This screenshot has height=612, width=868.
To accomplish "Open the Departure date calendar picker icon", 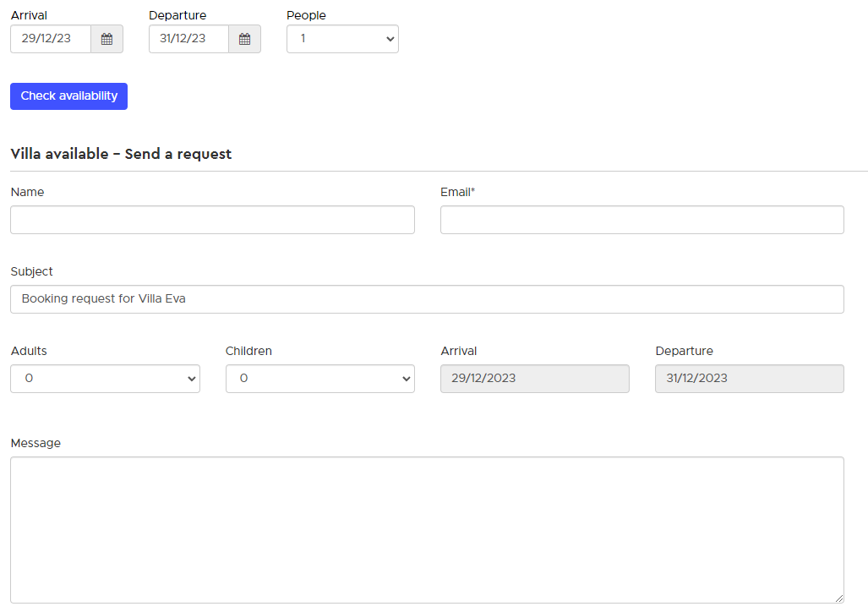I will point(244,39).
